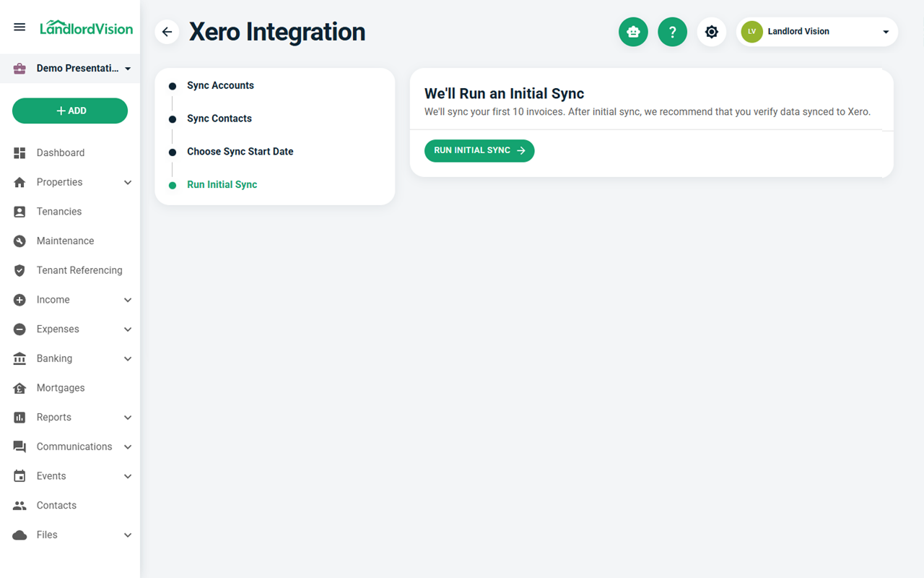924x578 pixels.
Task: Click the briefcase icon beside Demo Presentation
Action: click(19, 69)
